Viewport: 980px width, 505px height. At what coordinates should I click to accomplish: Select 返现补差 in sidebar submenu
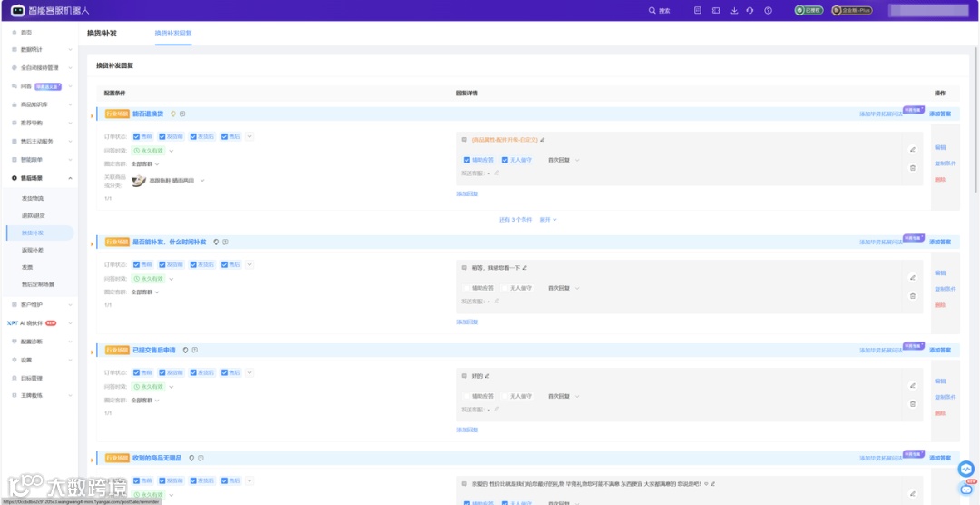(x=33, y=250)
